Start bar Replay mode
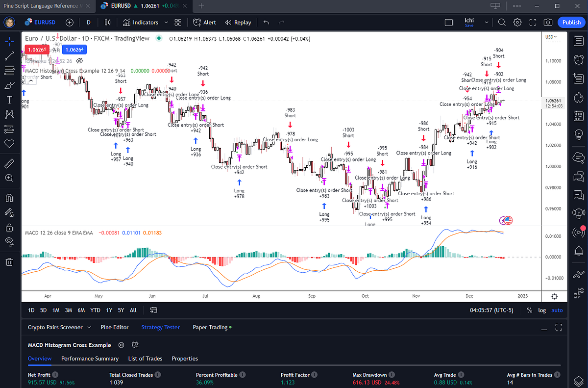 [238, 22]
